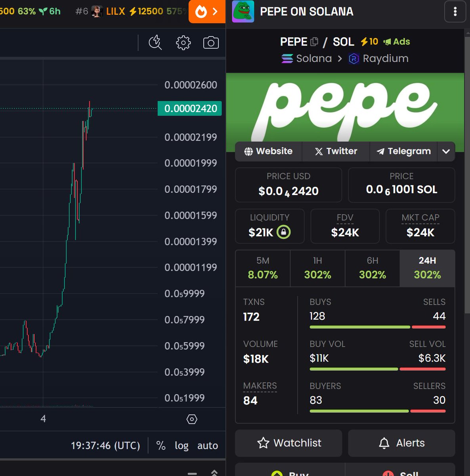This screenshot has height=476, width=470.
Task: Open the Twitter link button
Action: [x=336, y=151]
